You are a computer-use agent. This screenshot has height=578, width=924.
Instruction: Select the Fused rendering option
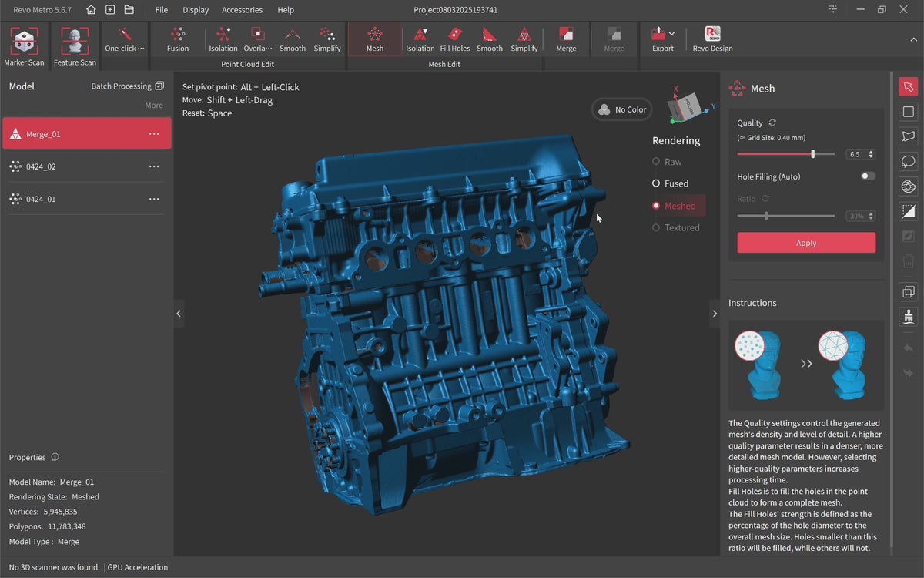pyautogui.click(x=671, y=183)
